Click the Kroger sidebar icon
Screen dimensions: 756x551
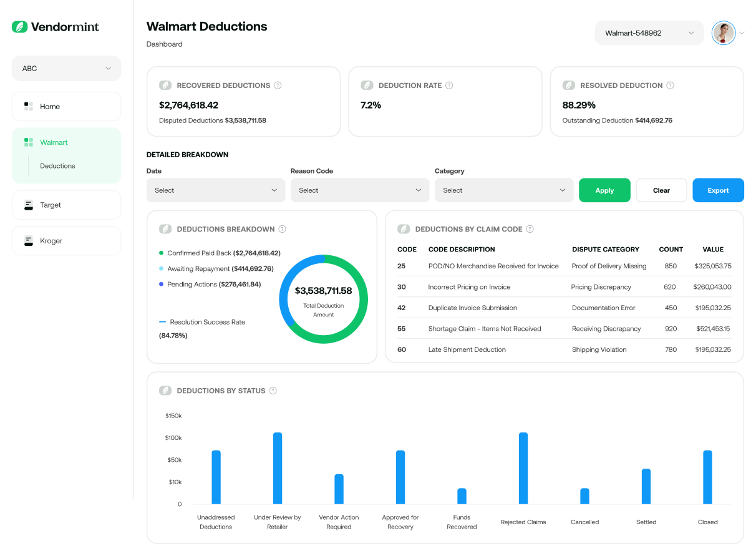(28, 241)
